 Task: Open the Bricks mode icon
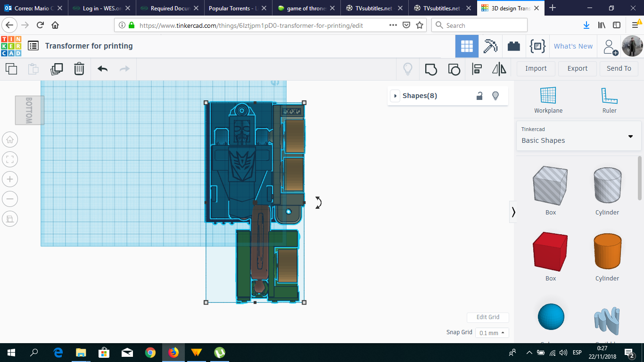pyautogui.click(x=514, y=46)
